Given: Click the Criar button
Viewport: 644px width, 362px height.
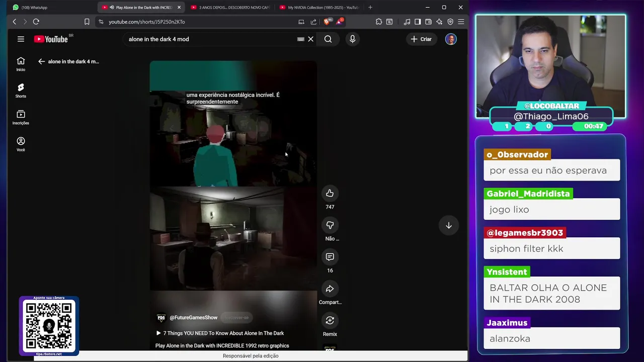Looking at the screenshot, I should 421,39.
